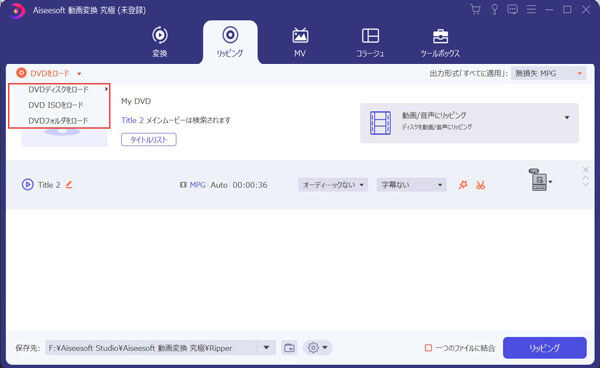The height and width of the screenshot is (368, 600).
Task: Click the Aiseesoft app logo
Action: (16, 11)
